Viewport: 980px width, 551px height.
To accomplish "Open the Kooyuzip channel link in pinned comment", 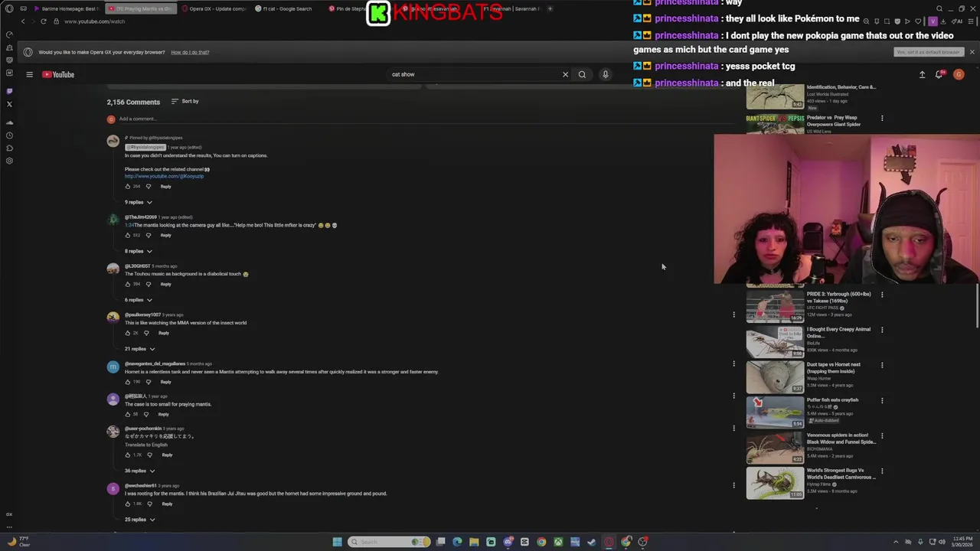I will click(164, 176).
